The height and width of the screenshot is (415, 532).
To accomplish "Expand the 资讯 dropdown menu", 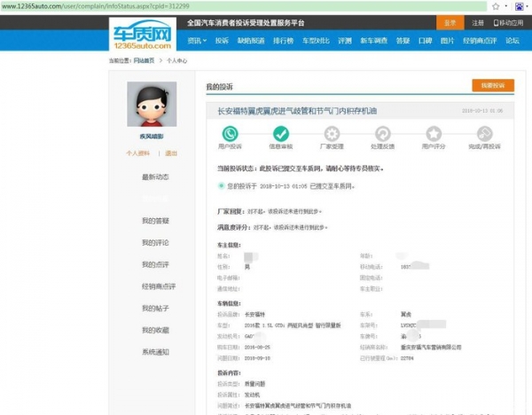I will point(197,41).
